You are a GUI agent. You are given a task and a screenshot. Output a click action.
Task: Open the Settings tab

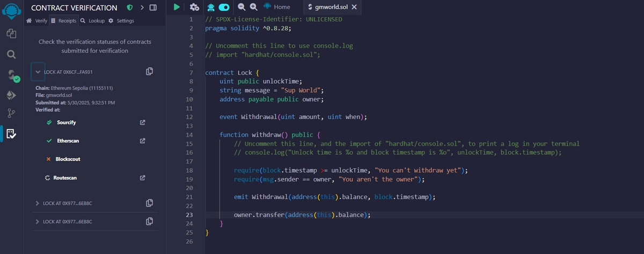[x=121, y=20]
